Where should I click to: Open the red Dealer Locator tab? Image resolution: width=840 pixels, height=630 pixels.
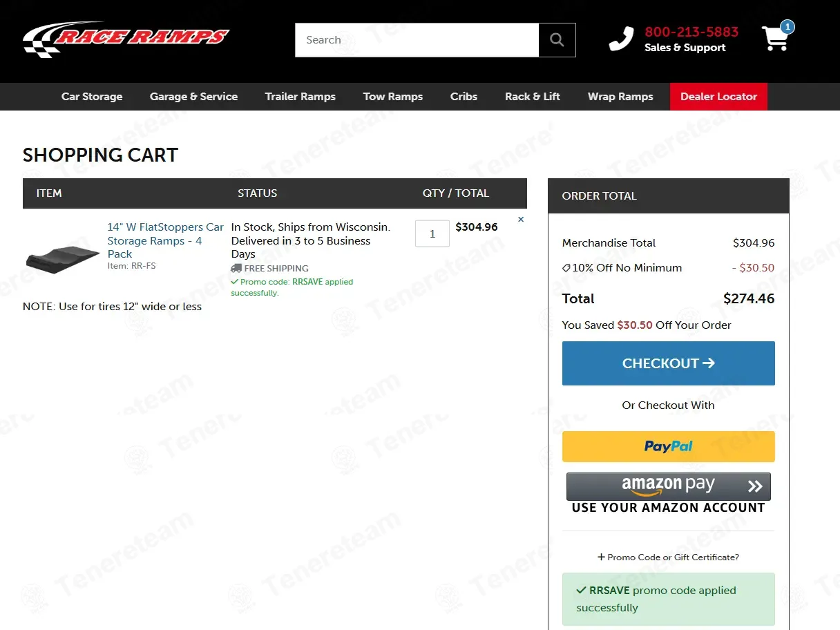[718, 97]
